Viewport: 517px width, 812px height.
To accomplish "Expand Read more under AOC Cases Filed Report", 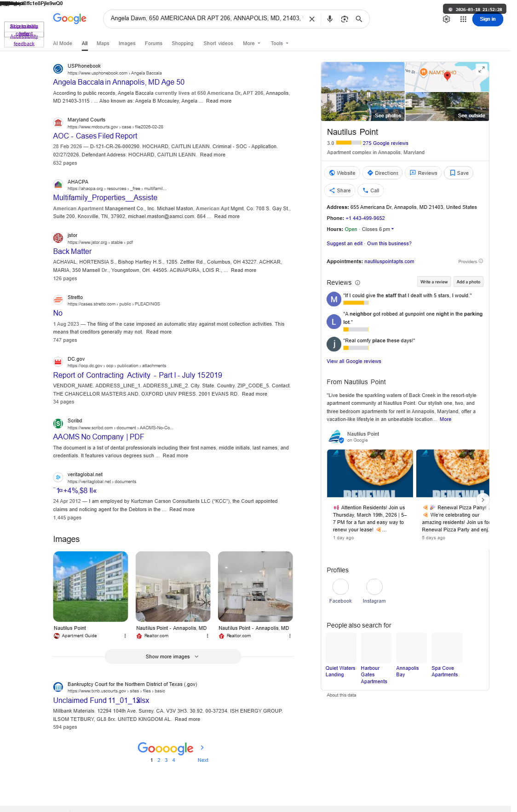I will pos(213,155).
